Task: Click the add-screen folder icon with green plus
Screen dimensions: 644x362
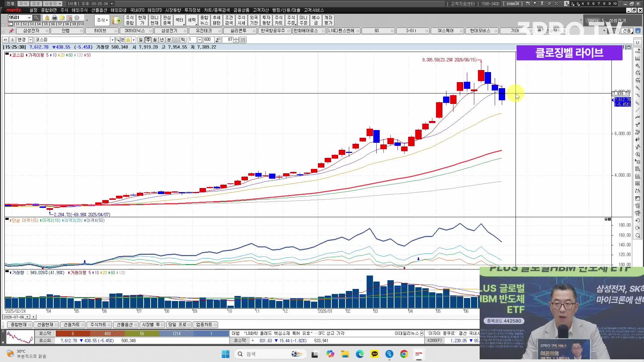Action: click(x=117, y=20)
